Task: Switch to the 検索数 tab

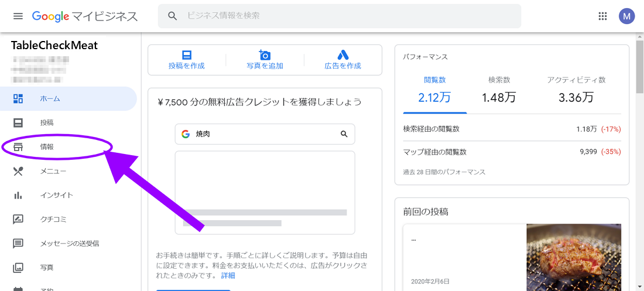Action: 499,90
